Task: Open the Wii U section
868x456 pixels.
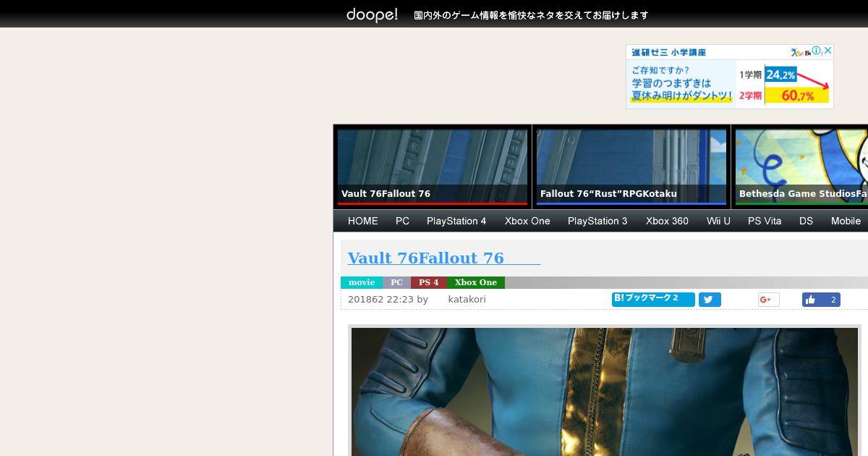Action: pyautogui.click(x=718, y=221)
